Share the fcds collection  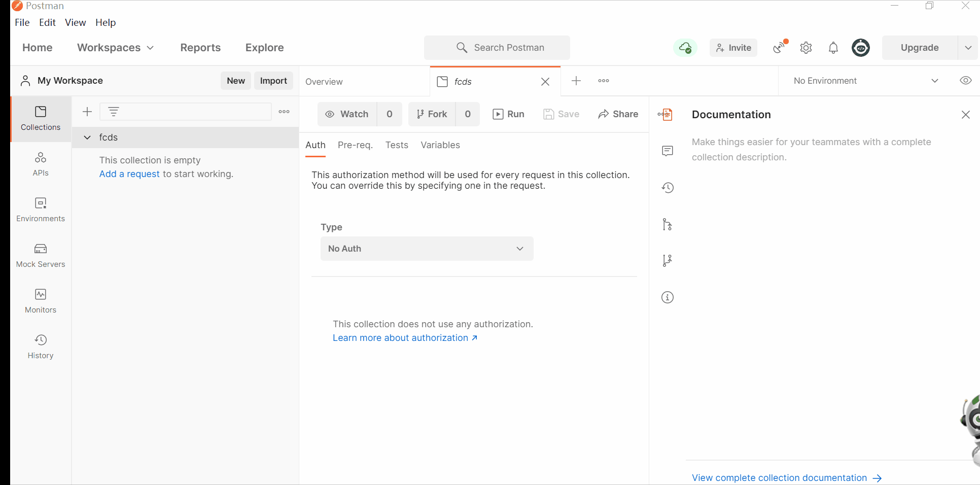pyautogui.click(x=618, y=114)
